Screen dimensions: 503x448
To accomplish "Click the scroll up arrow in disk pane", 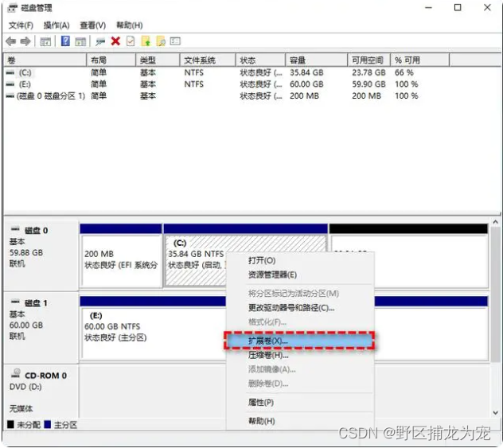I will (x=495, y=222).
